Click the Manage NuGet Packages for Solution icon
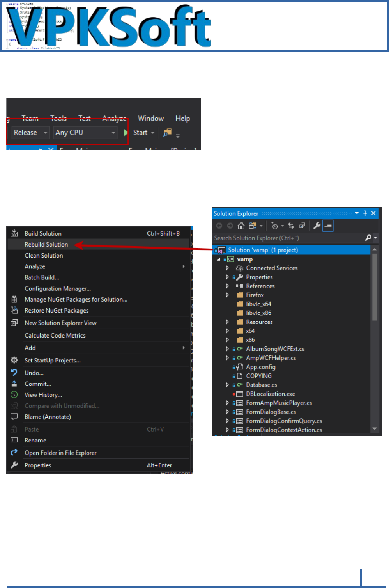Viewport: 389px width, 588px height. [14, 299]
